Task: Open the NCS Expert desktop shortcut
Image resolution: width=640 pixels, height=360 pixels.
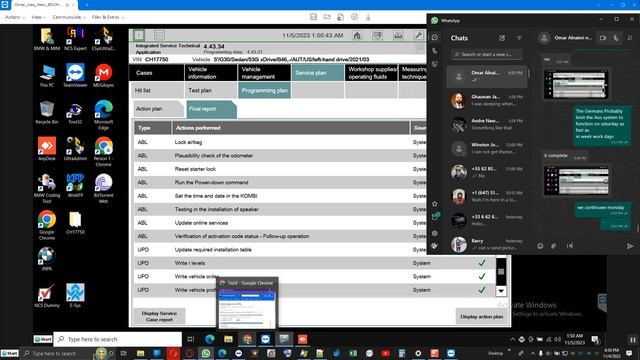Action: (75, 39)
